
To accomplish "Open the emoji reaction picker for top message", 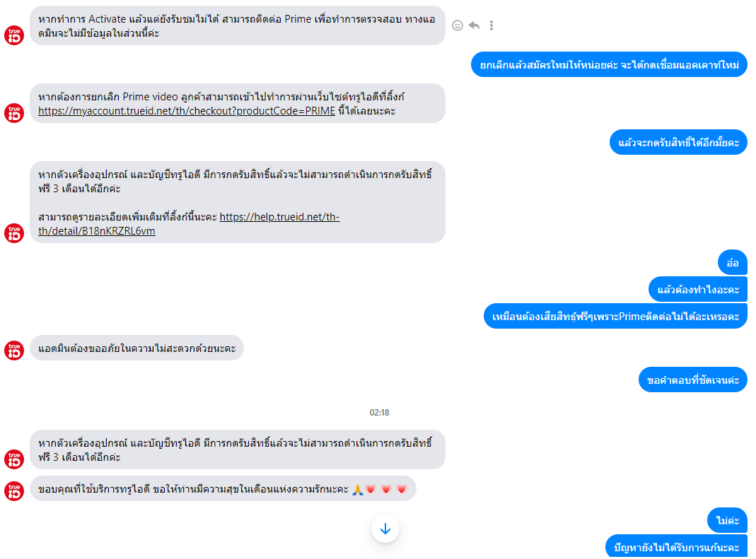I will click(x=457, y=25).
